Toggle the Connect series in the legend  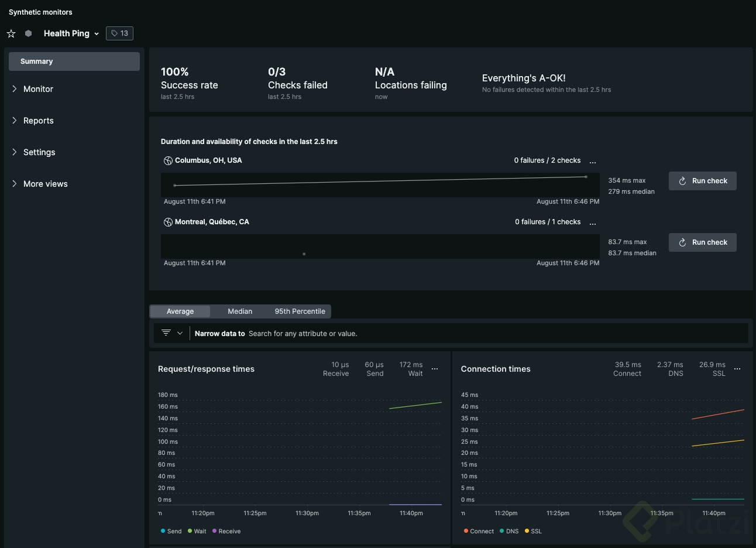[x=479, y=532]
